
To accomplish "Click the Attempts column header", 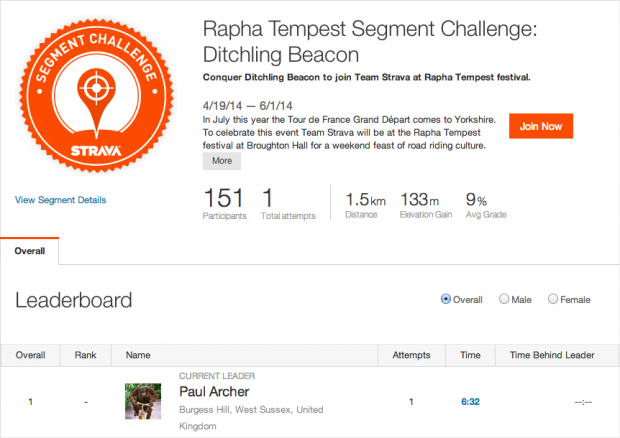I will [410, 354].
